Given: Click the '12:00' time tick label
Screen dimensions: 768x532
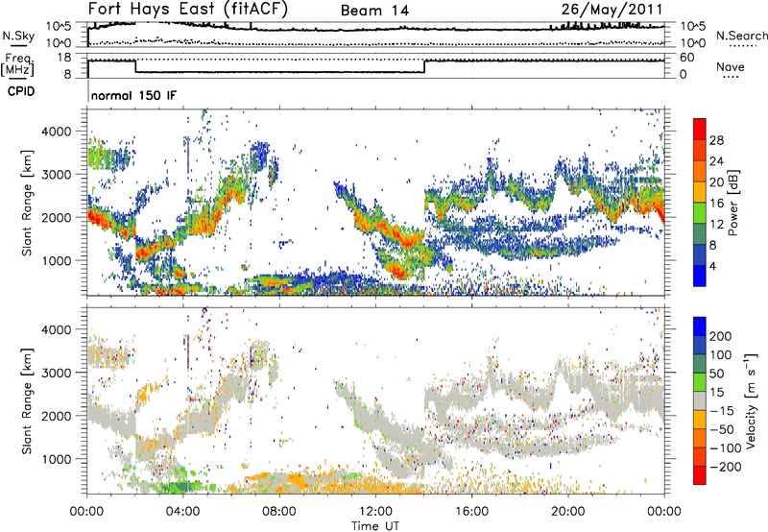Looking at the screenshot, I should click(375, 512).
